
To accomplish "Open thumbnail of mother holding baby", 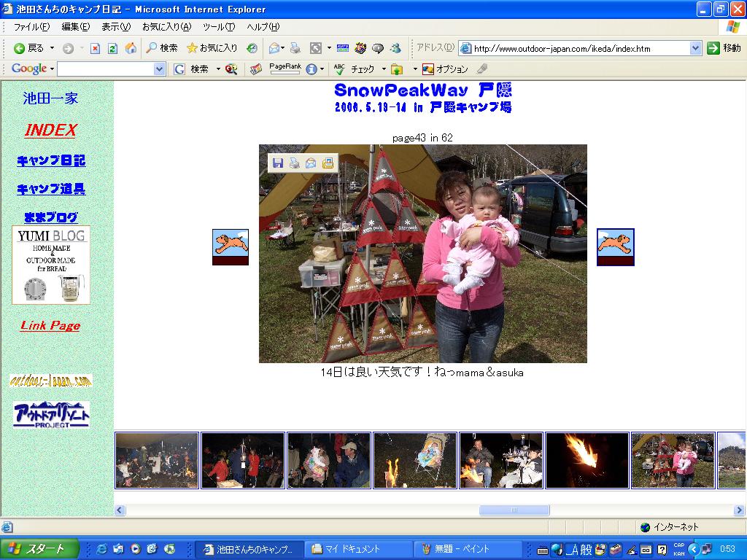I will pos(673,461).
